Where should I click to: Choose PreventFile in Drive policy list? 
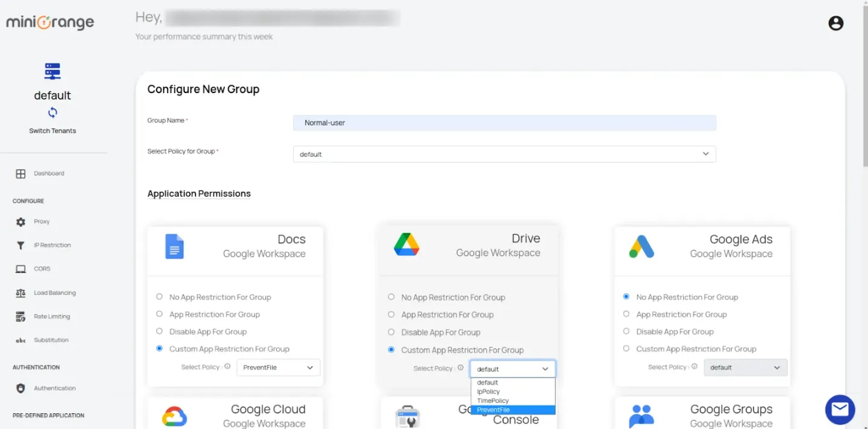(513, 410)
